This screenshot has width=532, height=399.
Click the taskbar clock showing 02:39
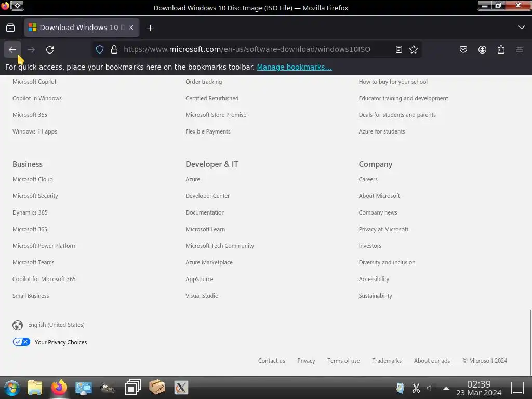coord(478,388)
